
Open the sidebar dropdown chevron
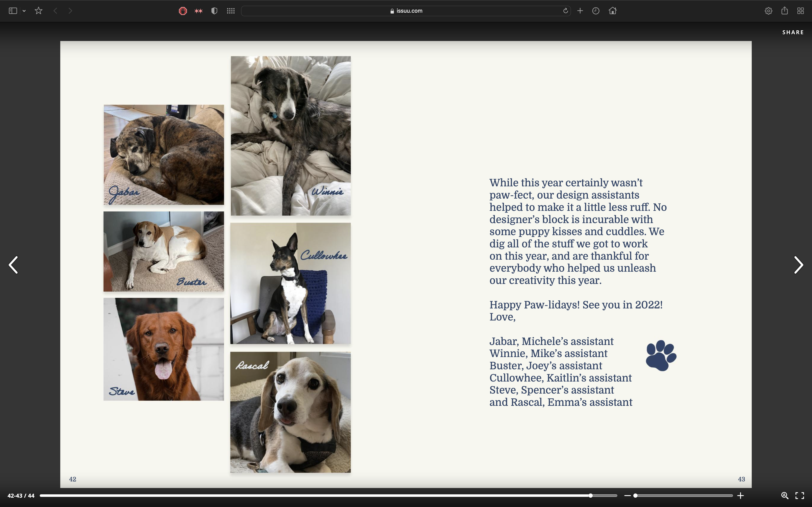coord(24,11)
